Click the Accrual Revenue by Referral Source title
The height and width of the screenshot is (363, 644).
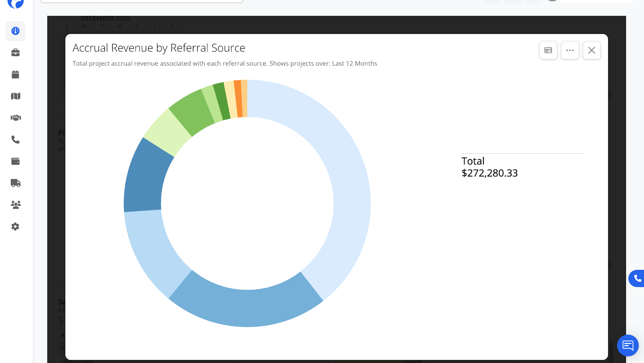pos(159,48)
